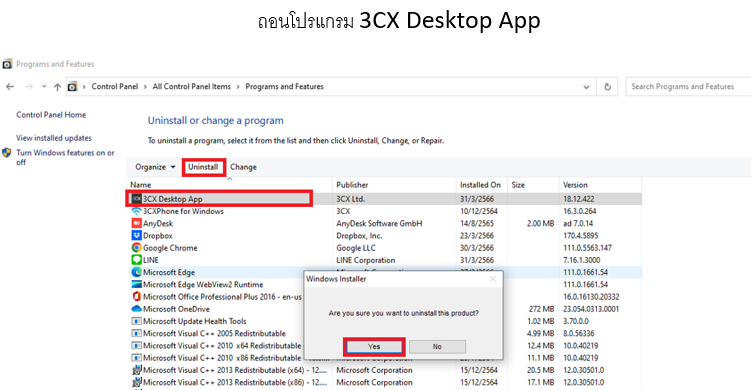The height and width of the screenshot is (390, 751).
Task: Click the control panel icon in address bar
Action: 72,87
